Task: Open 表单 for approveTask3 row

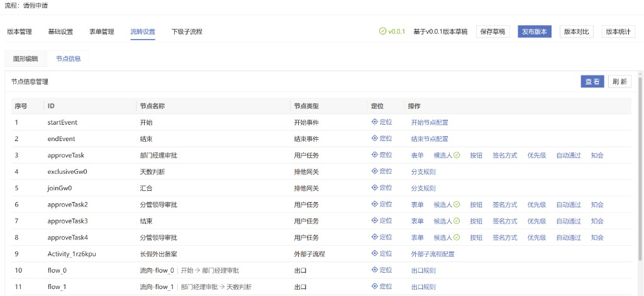Action: [x=418, y=221]
